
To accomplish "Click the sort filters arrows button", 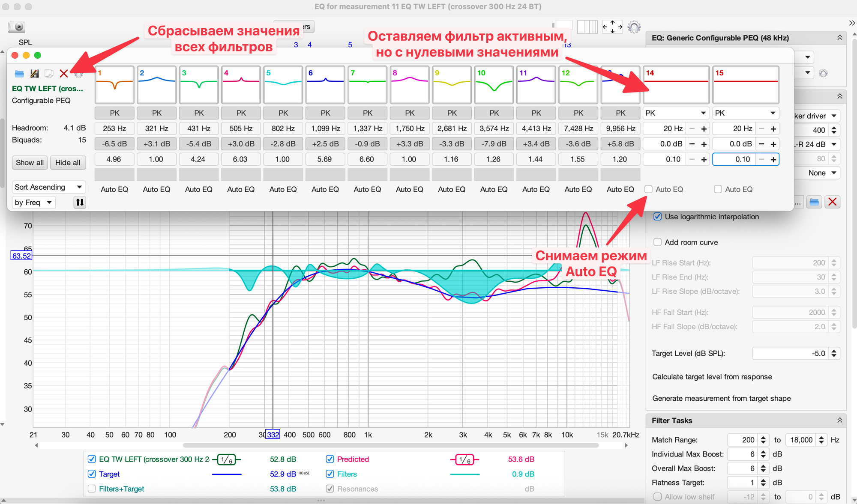I will 80,202.
